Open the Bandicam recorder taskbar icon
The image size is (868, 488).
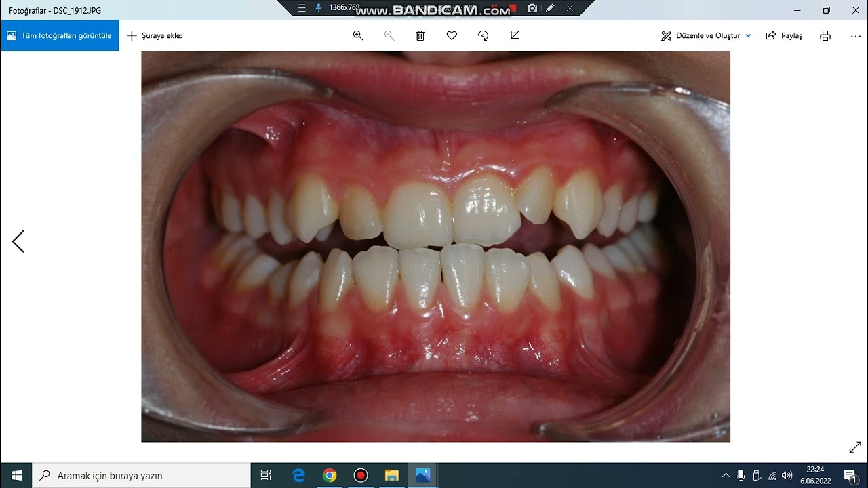pyautogui.click(x=361, y=476)
